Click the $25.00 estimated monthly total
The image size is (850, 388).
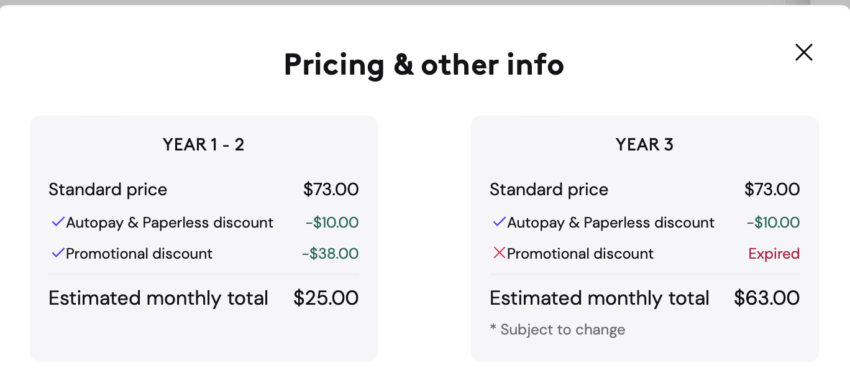(x=326, y=298)
